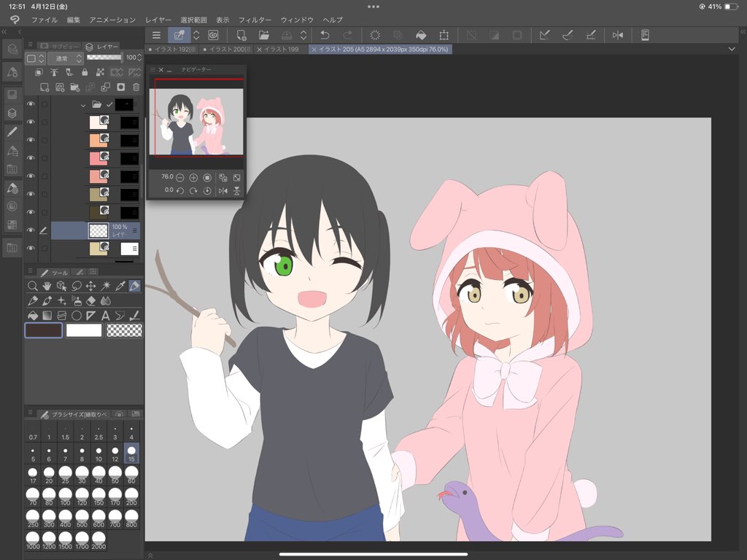Select the Eyedropper tool

[x=120, y=286]
